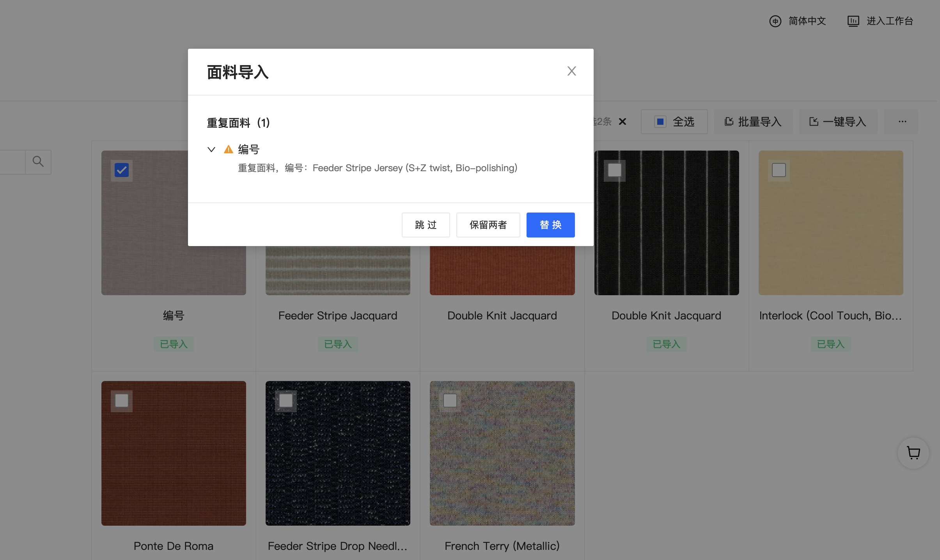Open the shopping cart floating icon
Viewport: 940px width, 560px height.
[913, 453]
